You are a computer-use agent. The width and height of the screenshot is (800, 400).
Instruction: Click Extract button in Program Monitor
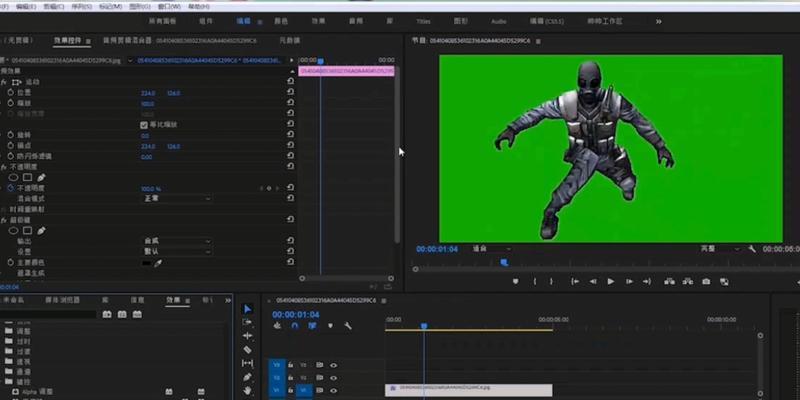coord(688,281)
